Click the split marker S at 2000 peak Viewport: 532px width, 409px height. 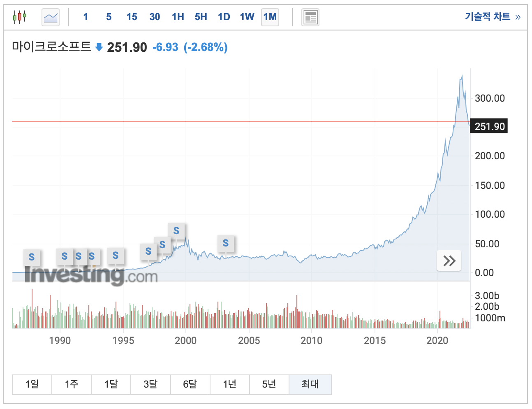(x=176, y=231)
